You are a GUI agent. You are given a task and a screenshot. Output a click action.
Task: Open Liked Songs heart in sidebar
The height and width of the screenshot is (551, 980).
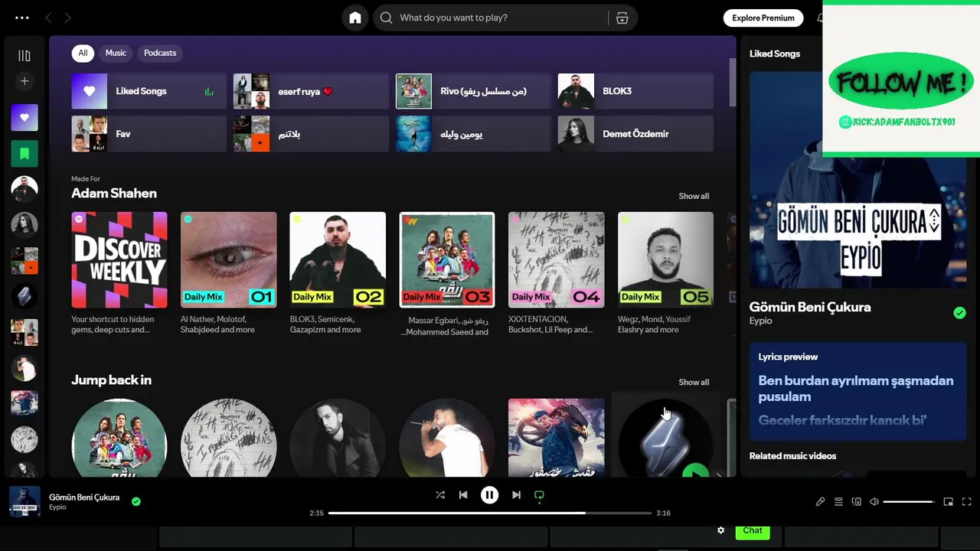point(24,118)
